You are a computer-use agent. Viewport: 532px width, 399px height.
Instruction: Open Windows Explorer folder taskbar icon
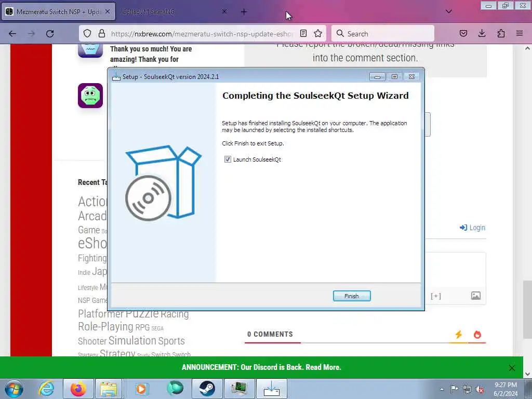[x=109, y=389]
